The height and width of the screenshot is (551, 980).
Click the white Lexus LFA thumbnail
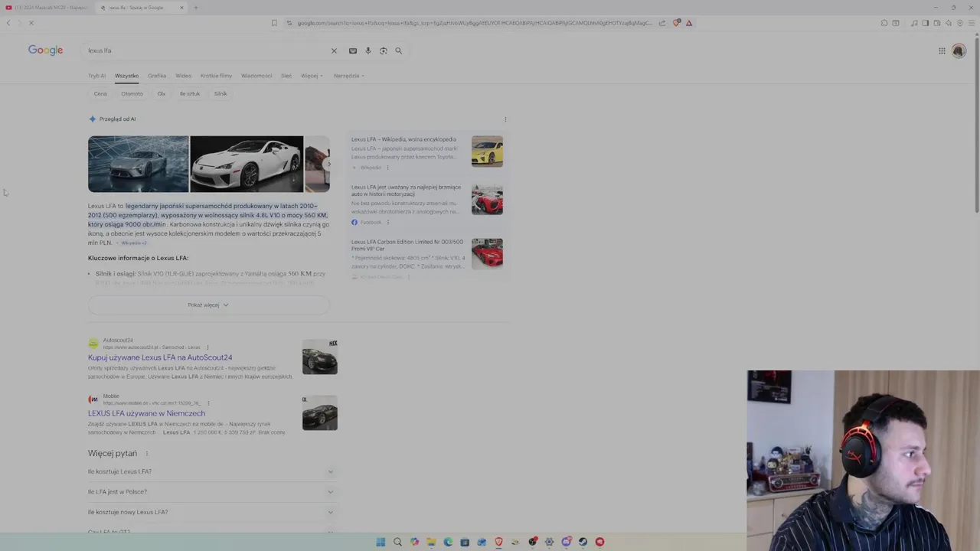pyautogui.click(x=247, y=164)
